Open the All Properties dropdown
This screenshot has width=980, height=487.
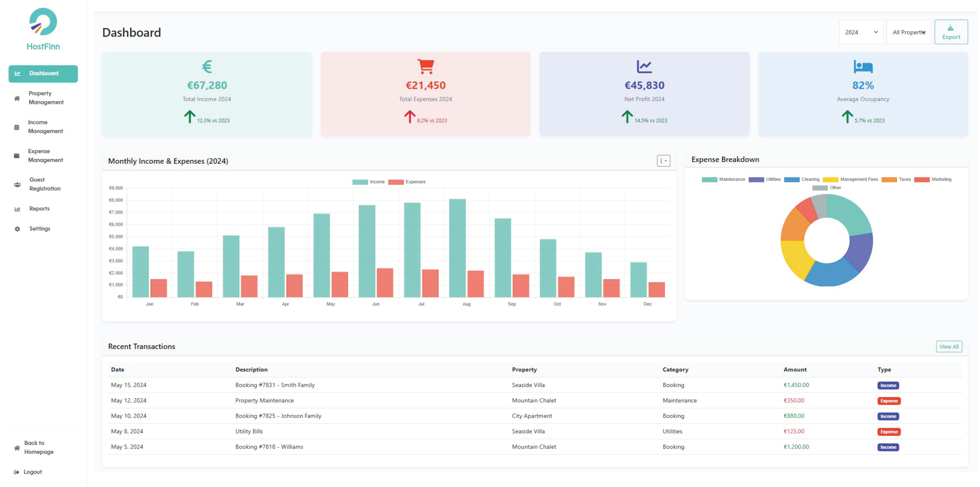point(908,32)
